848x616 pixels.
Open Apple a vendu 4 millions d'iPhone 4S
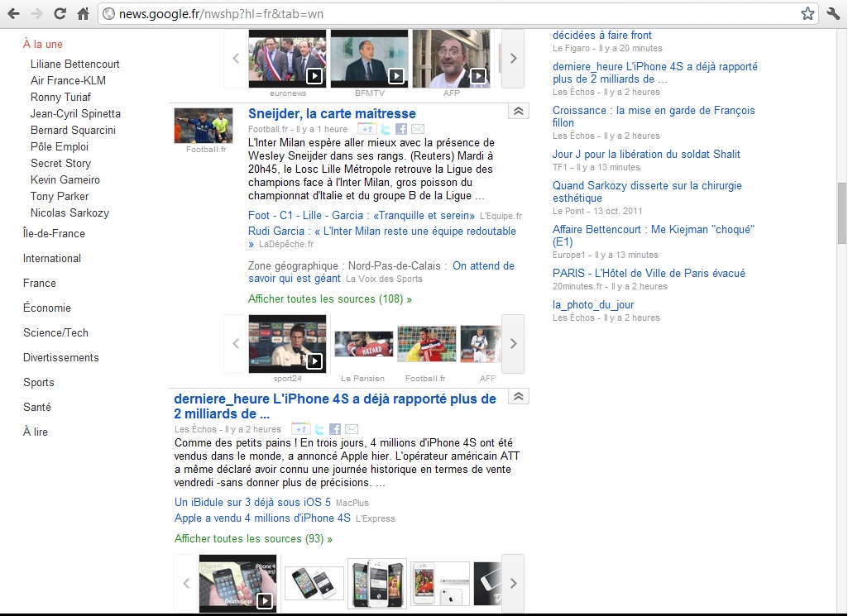coord(262,518)
